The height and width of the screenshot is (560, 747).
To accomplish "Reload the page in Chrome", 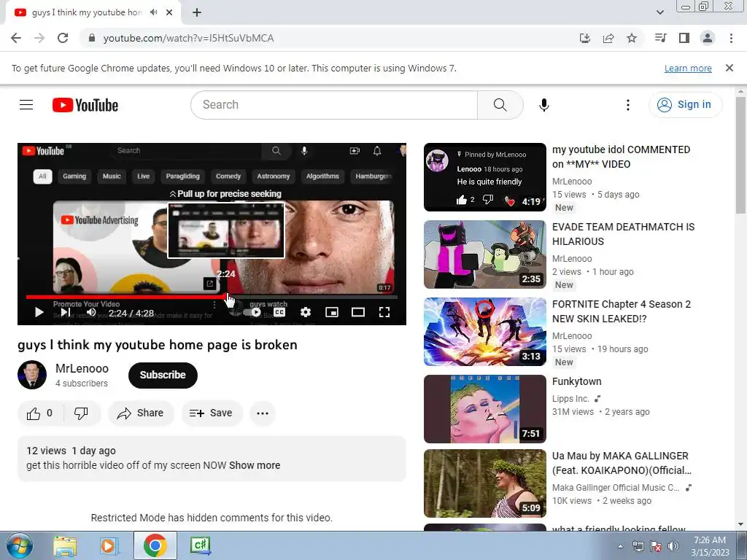I will [63, 38].
